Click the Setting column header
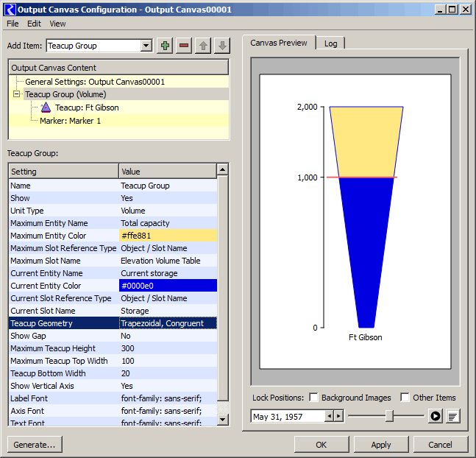Image resolution: width=476 pixels, height=458 pixels. (x=63, y=172)
